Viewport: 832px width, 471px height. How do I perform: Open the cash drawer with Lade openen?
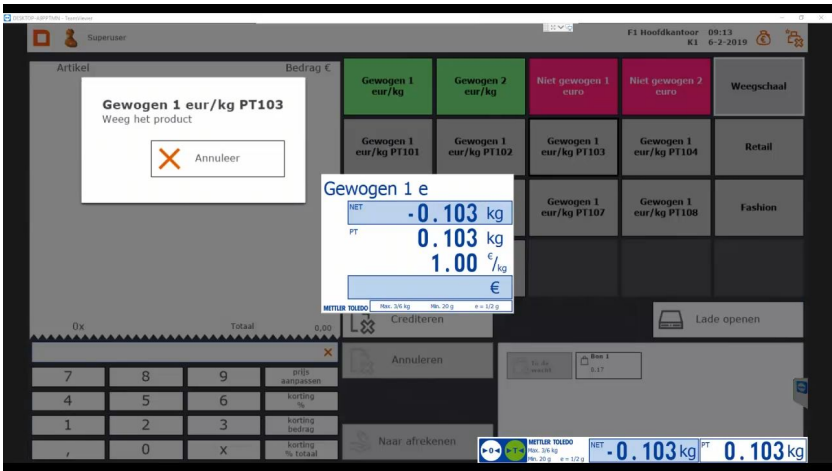(x=728, y=320)
